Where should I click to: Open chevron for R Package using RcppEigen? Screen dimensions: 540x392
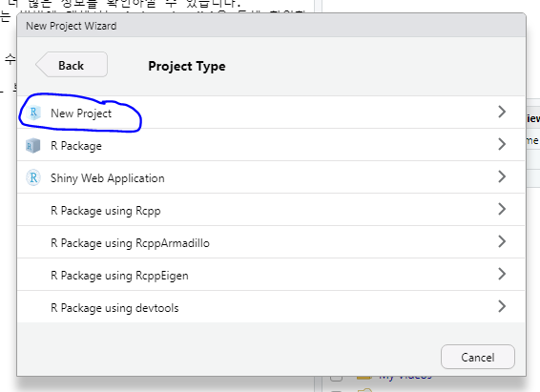[x=502, y=274]
